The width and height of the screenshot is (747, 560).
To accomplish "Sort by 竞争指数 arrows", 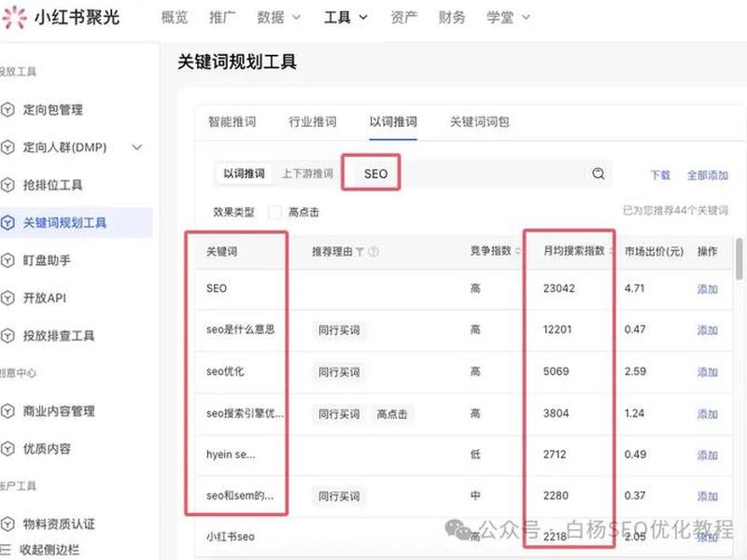I will (x=518, y=251).
